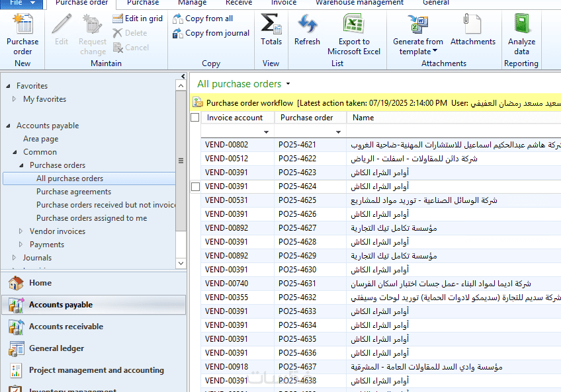The image size is (561, 392).
Task: Click the Delete ribbon command
Action: click(130, 33)
